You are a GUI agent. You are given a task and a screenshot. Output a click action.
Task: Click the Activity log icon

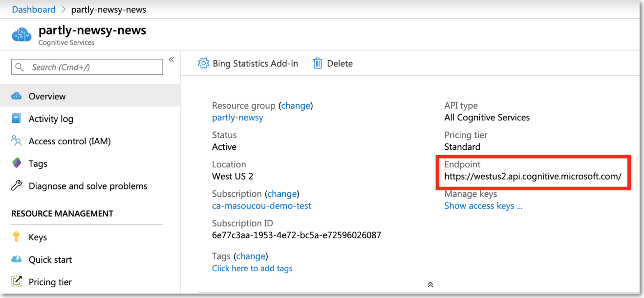(17, 119)
